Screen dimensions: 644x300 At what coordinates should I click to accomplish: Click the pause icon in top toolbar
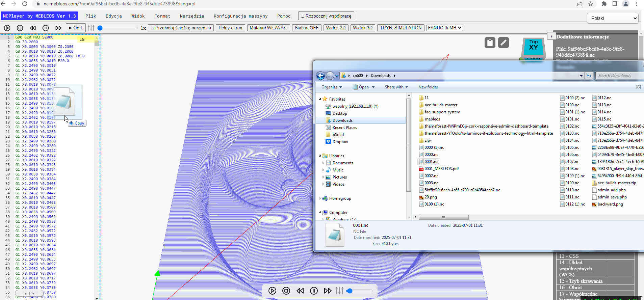tap(46, 28)
